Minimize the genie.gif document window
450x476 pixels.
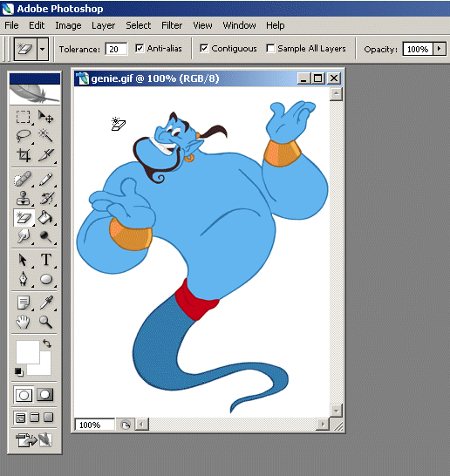coord(303,78)
